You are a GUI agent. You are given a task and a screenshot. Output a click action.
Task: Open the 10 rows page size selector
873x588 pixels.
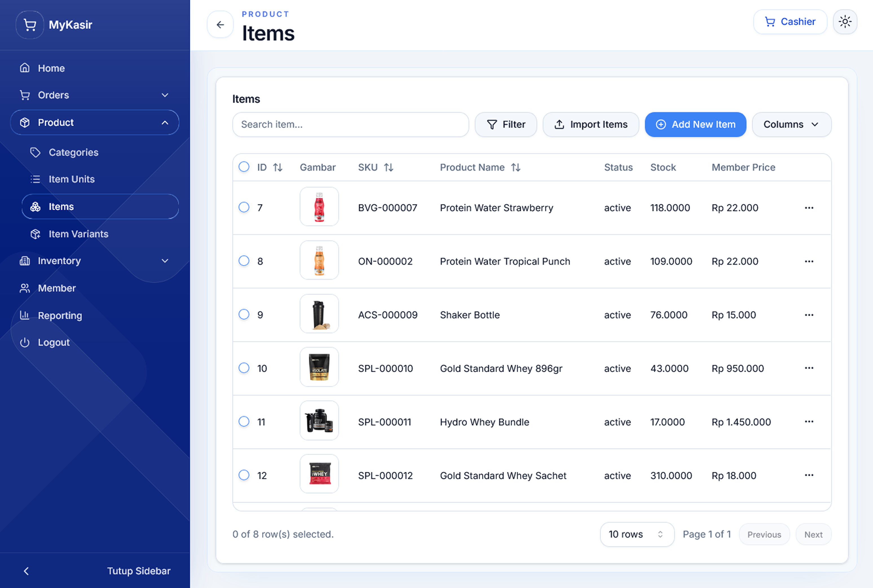[x=637, y=534]
